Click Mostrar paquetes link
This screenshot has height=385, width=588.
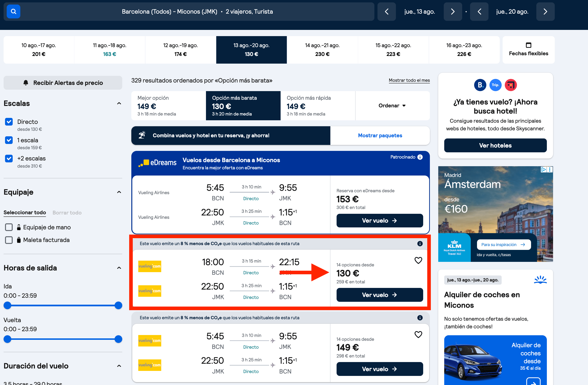coord(380,135)
